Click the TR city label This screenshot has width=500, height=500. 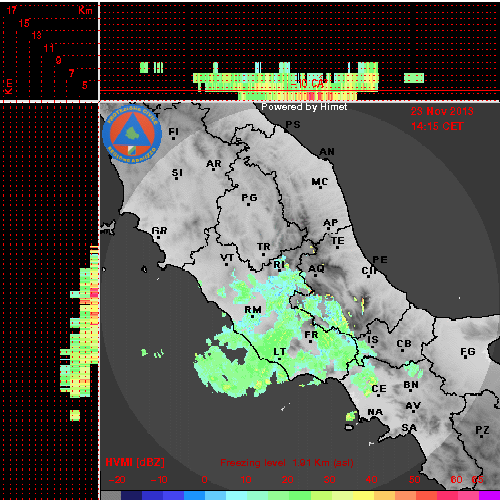[x=264, y=247]
